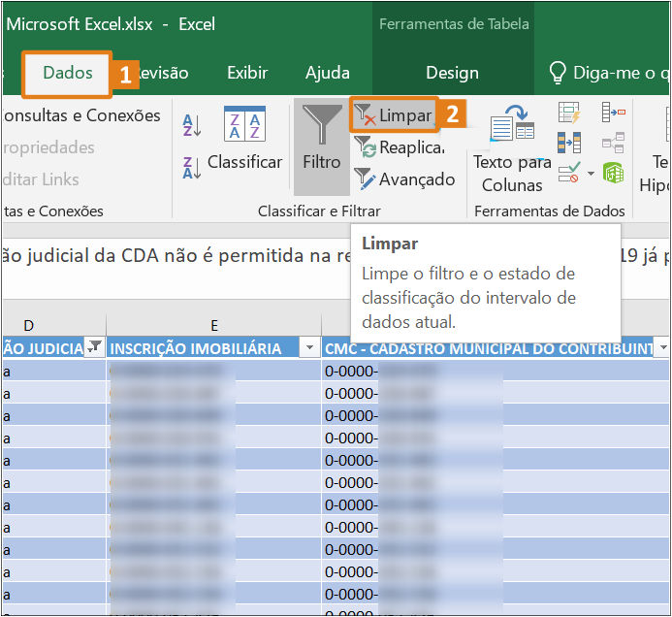Toggle the Filtro funnel button
Viewport: 672px width, 617px height.
click(321, 141)
